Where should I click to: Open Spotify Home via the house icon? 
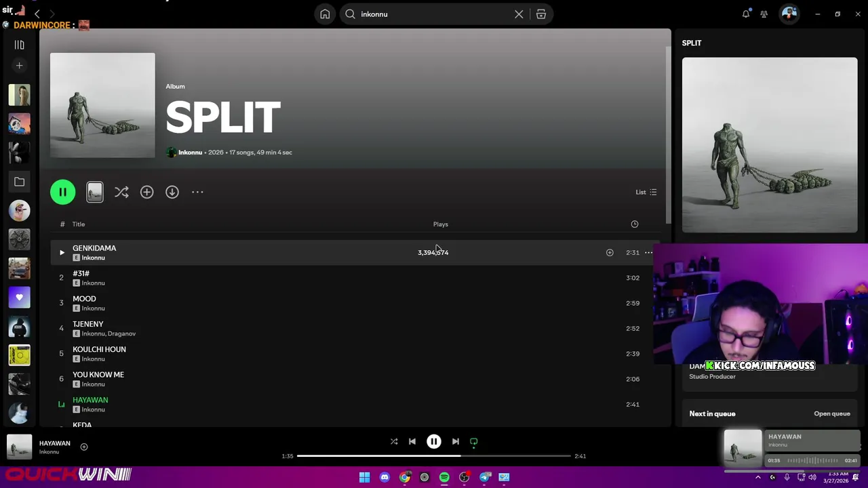325,14
